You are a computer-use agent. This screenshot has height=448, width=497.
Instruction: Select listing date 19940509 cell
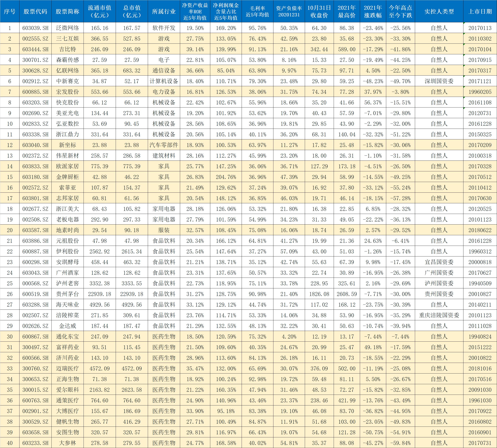click(480, 283)
